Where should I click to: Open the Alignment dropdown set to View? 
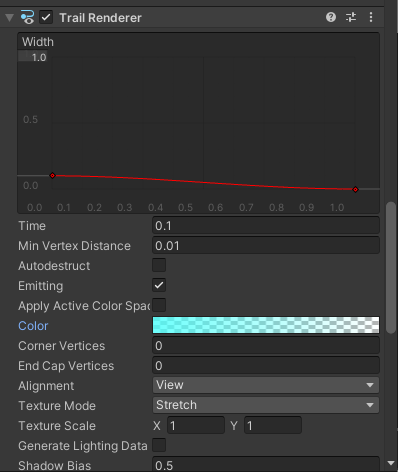(266, 385)
